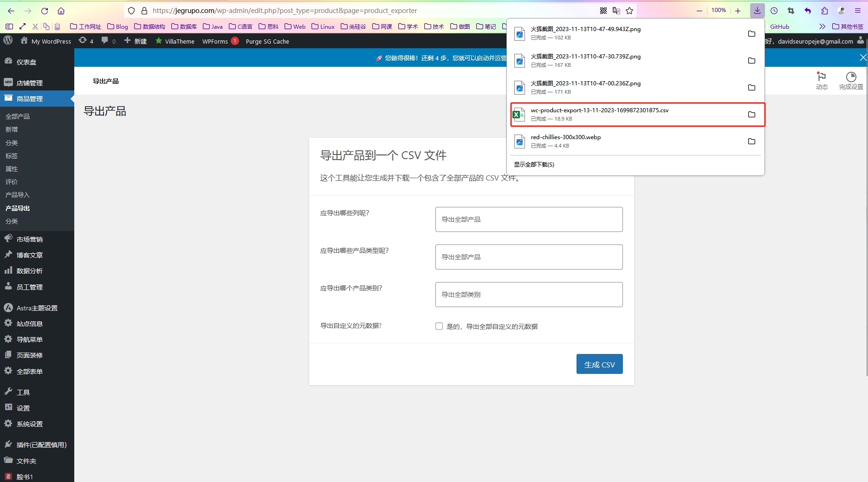
Task: Open 全部产品 in the products submenu
Action: pyautogui.click(x=18, y=116)
